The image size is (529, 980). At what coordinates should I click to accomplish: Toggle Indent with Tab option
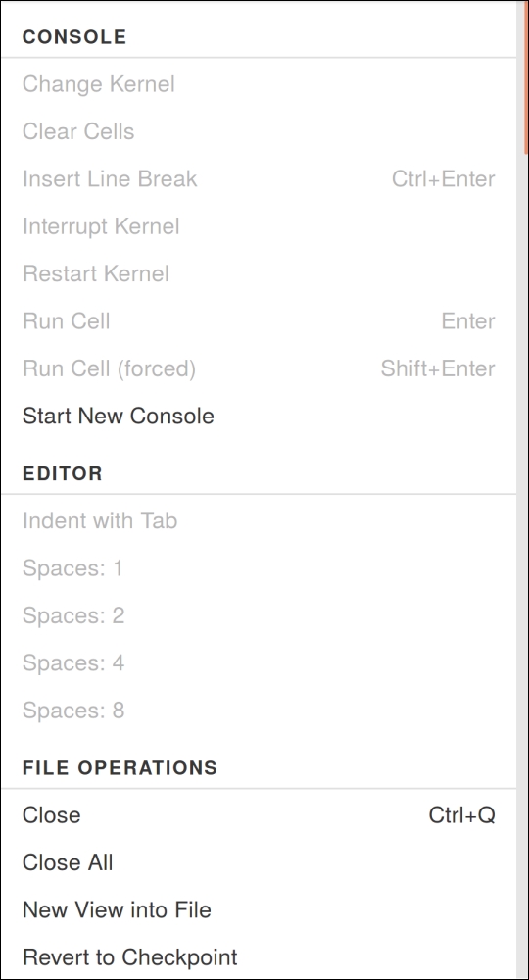coord(259,520)
